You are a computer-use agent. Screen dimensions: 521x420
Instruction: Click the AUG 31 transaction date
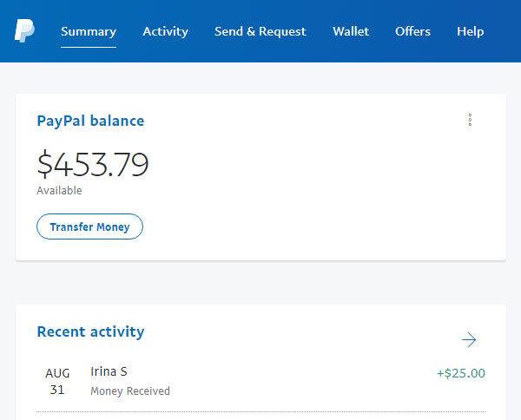click(x=59, y=381)
